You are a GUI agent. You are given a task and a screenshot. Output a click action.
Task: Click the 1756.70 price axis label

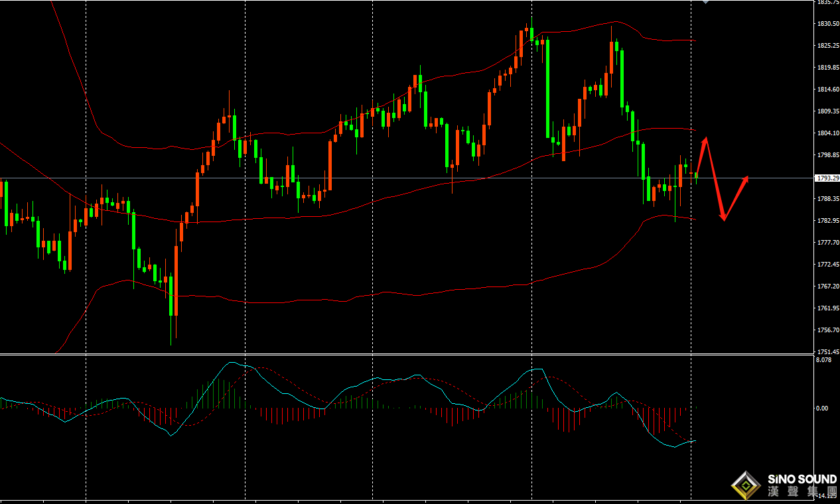(x=827, y=330)
